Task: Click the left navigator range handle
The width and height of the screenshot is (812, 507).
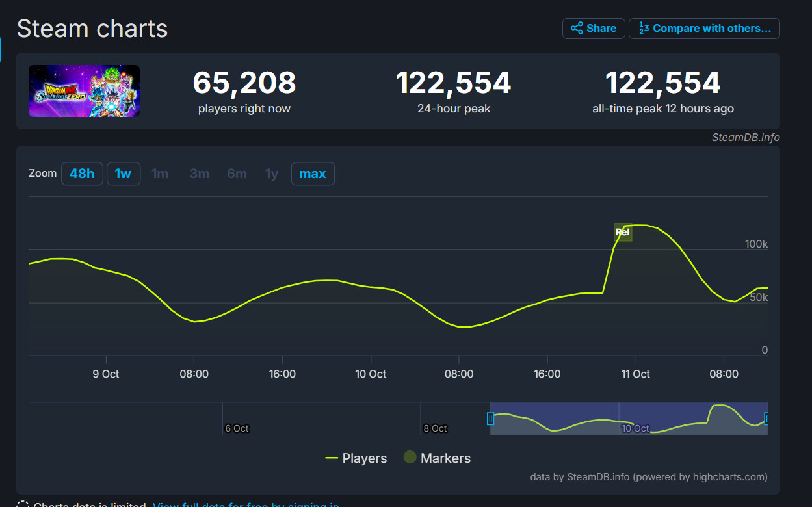Action: 491,419
